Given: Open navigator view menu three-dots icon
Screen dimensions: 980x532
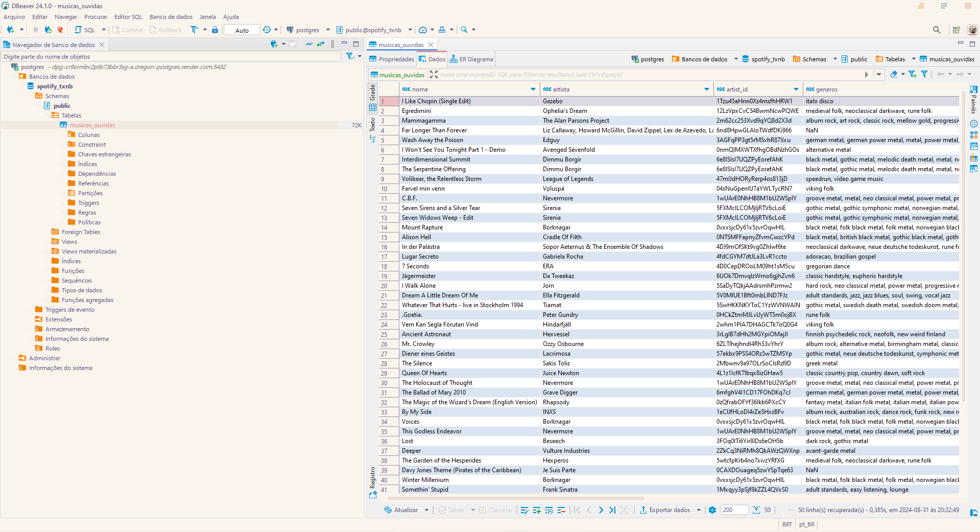Looking at the screenshot, I should 332,44.
